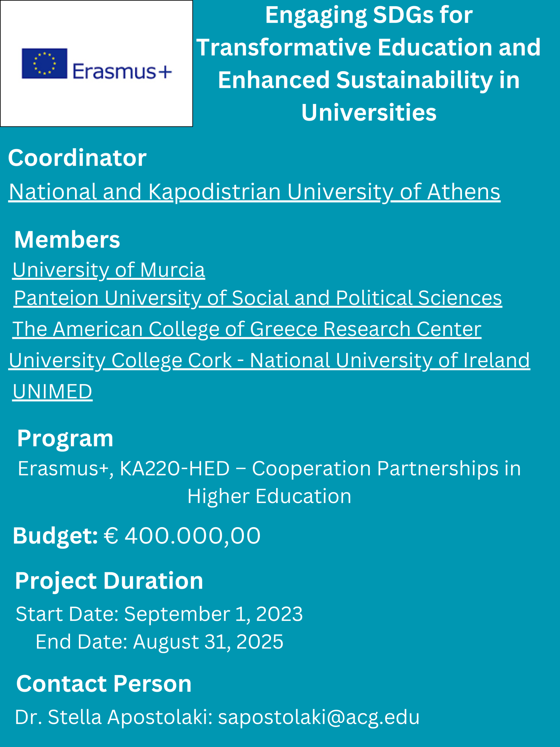Open National and Kapodistrian University of Athens link
Image resolution: width=560 pixels, height=747 pixels.
point(254,192)
